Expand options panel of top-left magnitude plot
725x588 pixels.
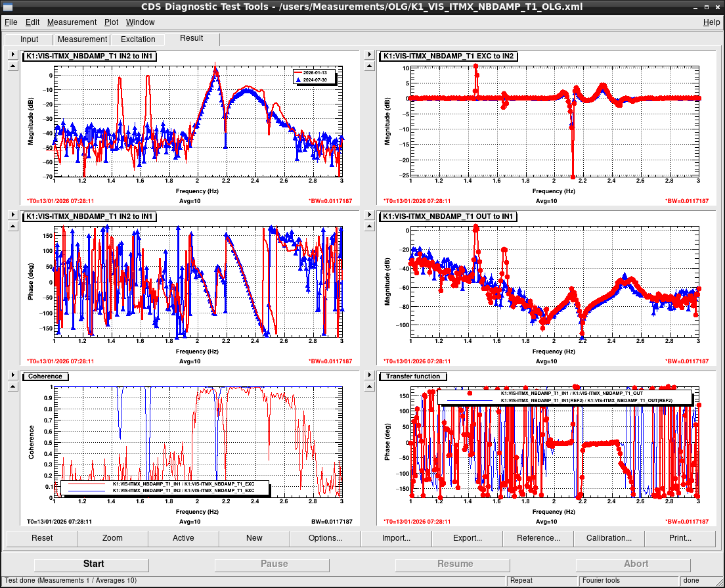coord(12,55)
